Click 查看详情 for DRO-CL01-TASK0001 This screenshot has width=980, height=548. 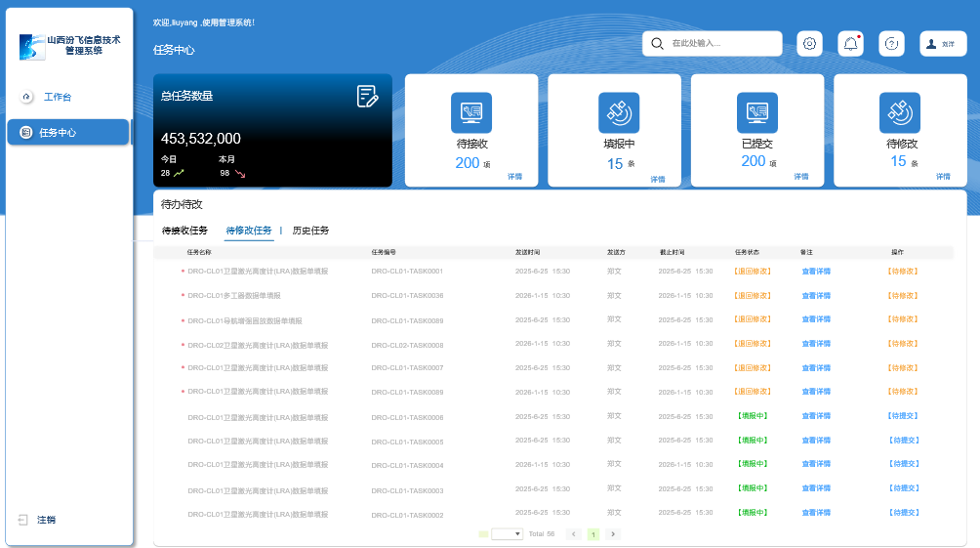coord(816,272)
